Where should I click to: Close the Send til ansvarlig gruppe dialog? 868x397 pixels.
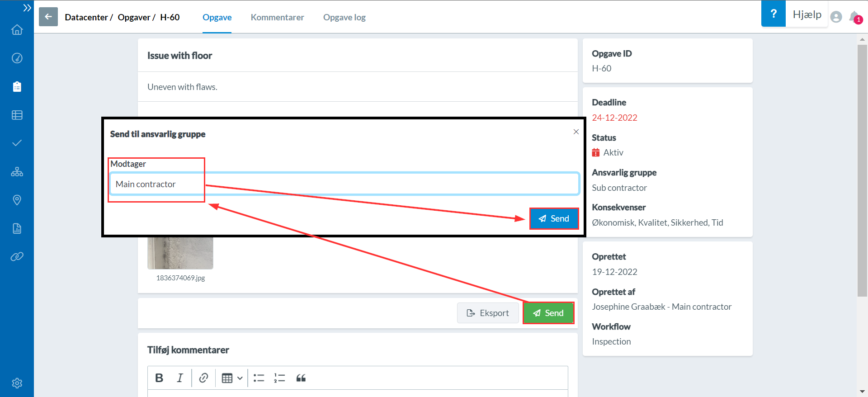click(576, 132)
